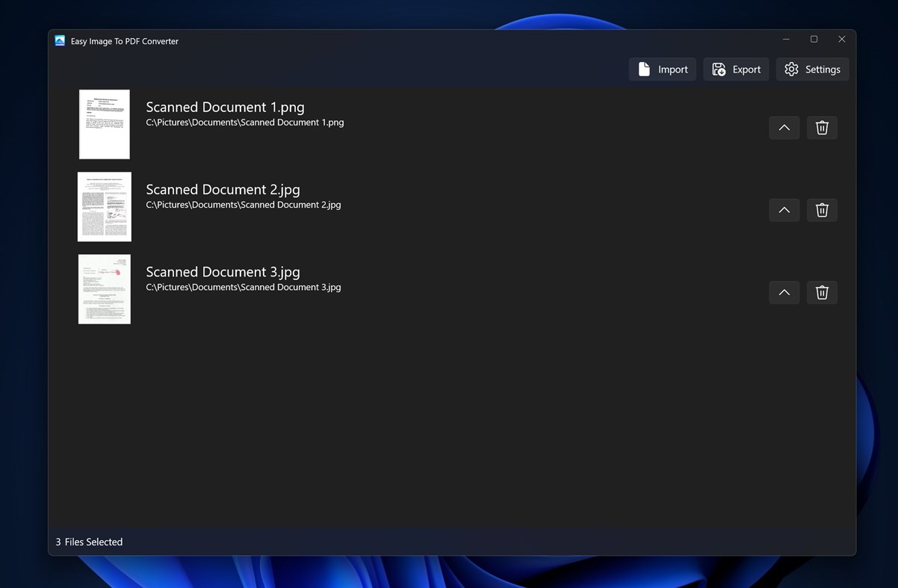Click the Scanned Document 2.jpg title

coord(223,189)
